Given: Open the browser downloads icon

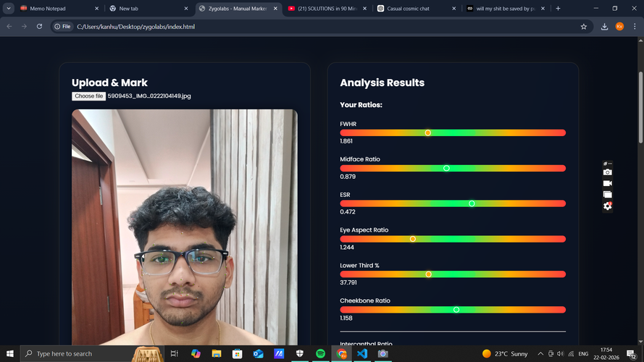Looking at the screenshot, I should [604, 27].
